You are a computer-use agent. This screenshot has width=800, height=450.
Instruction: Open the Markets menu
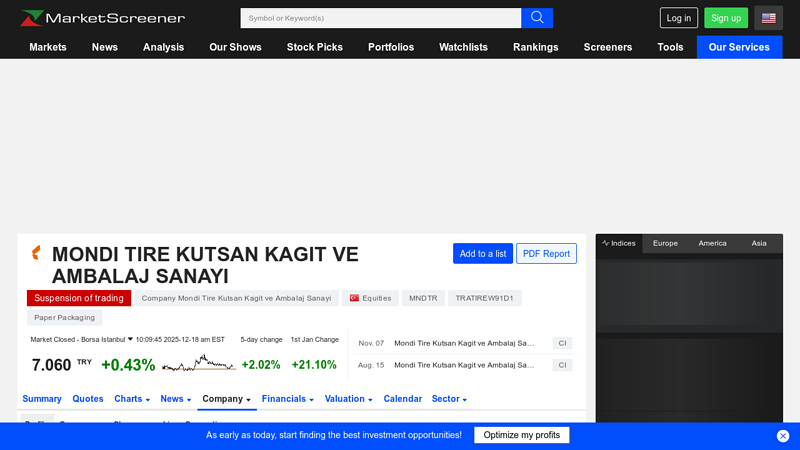(x=48, y=47)
